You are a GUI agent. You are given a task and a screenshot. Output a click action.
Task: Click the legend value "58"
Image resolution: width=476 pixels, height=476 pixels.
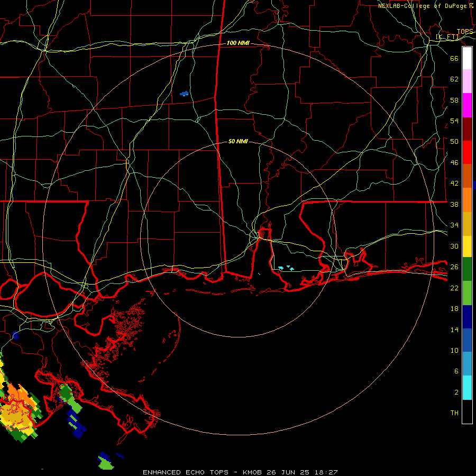click(x=454, y=100)
